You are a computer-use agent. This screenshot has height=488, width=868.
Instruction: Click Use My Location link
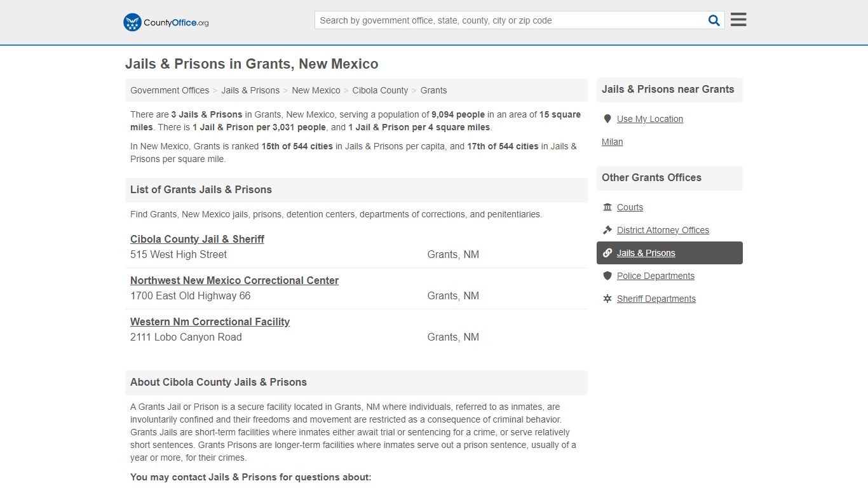650,119
